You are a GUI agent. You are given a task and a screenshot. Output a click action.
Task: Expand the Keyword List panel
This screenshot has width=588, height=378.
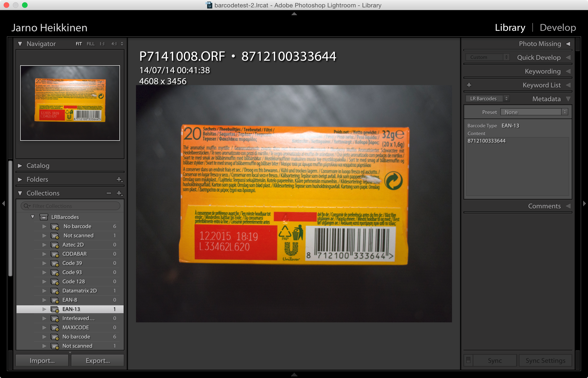click(541, 85)
